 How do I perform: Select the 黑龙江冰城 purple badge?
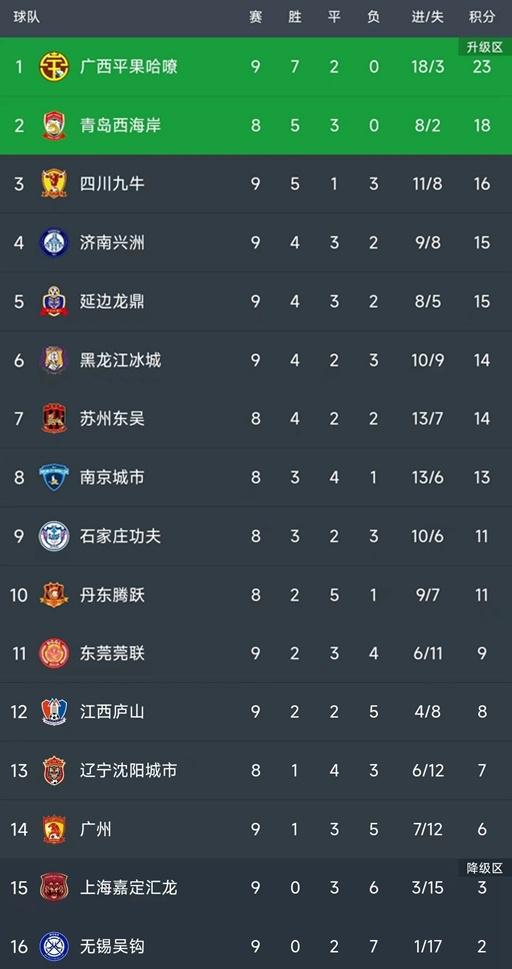tap(54, 360)
